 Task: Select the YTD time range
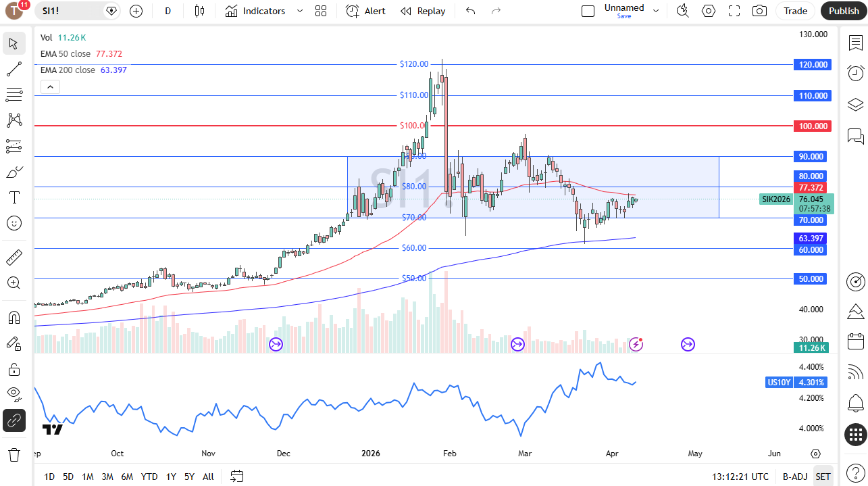pos(149,477)
